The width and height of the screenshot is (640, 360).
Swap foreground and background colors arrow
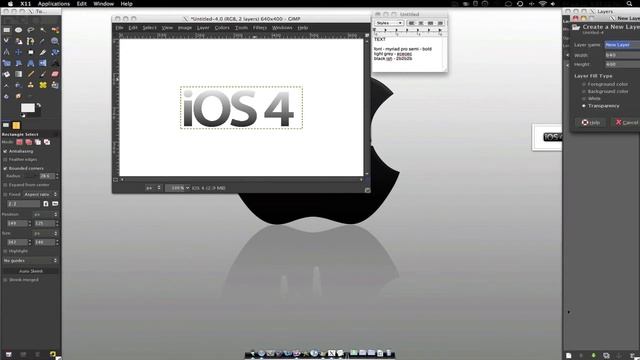point(39,105)
